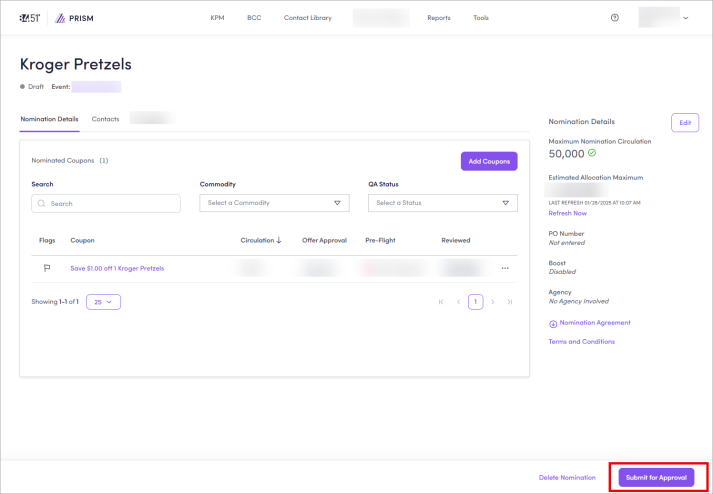This screenshot has height=494, width=713.
Task: Click the help question mark icon
Action: pyautogui.click(x=614, y=18)
